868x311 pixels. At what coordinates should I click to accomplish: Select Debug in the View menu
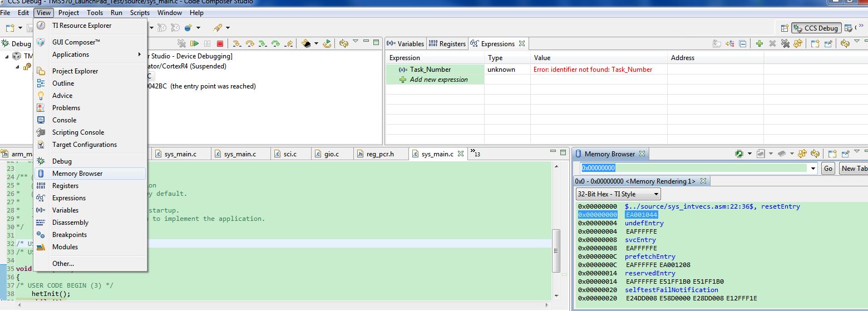tap(90, 161)
